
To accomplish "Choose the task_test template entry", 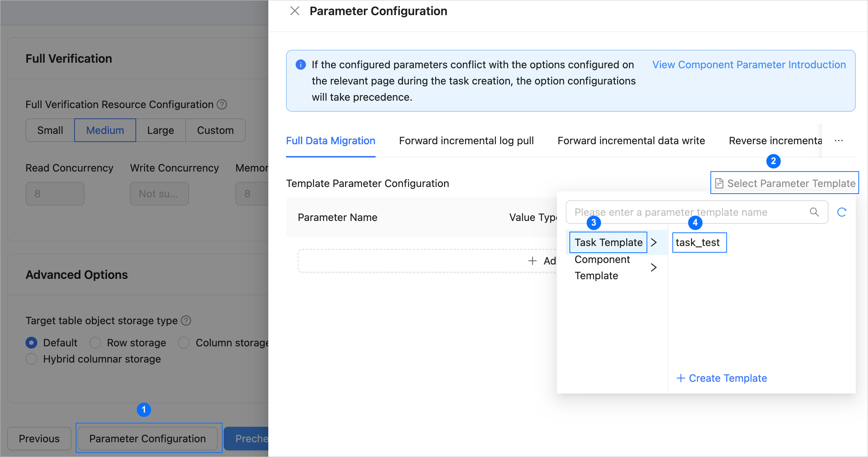I will click(x=698, y=242).
